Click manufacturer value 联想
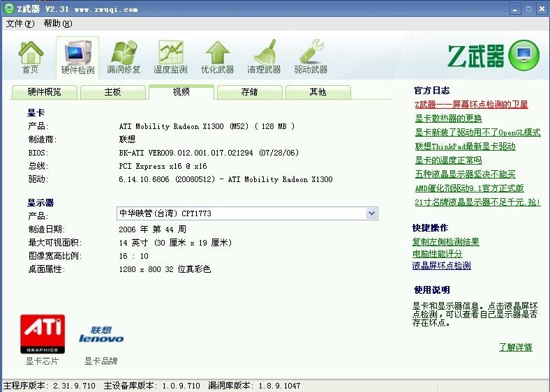This screenshot has width=550, height=392. (127, 140)
